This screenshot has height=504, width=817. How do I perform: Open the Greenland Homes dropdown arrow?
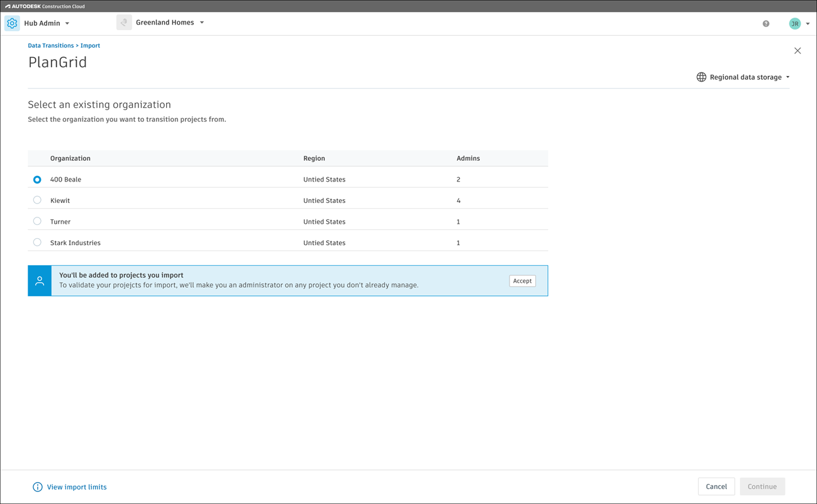(202, 23)
